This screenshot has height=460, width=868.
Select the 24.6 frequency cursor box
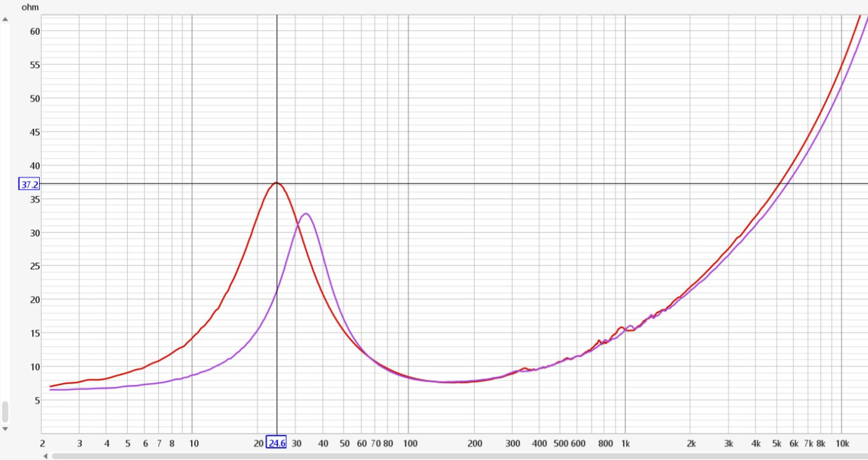click(x=277, y=443)
